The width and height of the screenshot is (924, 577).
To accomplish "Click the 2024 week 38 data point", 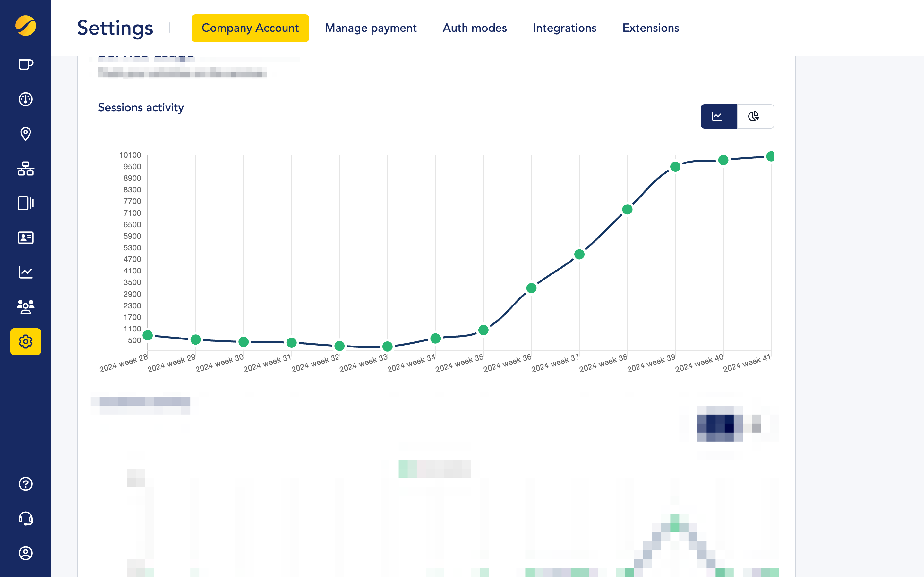I will pos(627,210).
